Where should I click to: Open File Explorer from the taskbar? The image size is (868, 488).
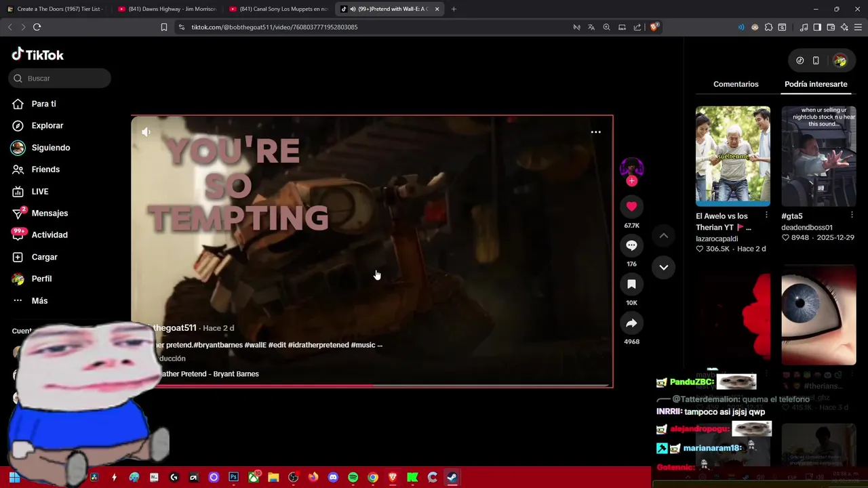(273, 477)
